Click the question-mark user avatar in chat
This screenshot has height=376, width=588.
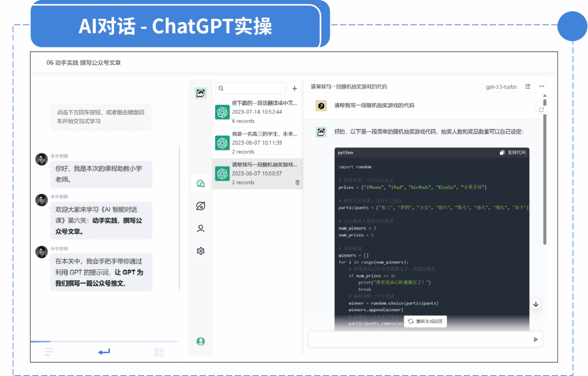(x=321, y=106)
